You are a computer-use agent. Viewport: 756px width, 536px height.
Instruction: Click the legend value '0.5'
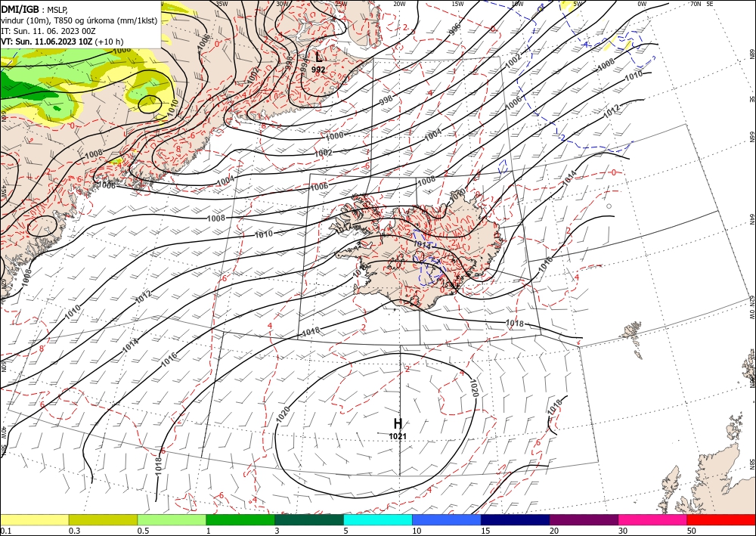pyautogui.click(x=143, y=531)
